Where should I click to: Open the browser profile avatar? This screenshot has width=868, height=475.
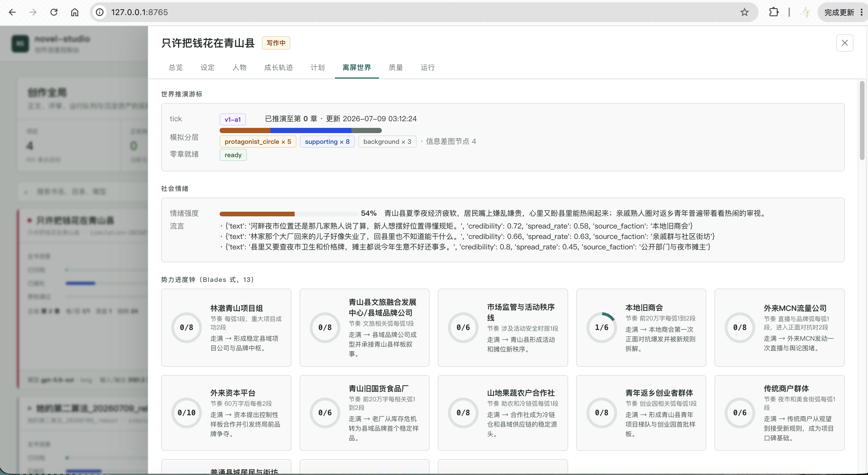click(x=806, y=12)
